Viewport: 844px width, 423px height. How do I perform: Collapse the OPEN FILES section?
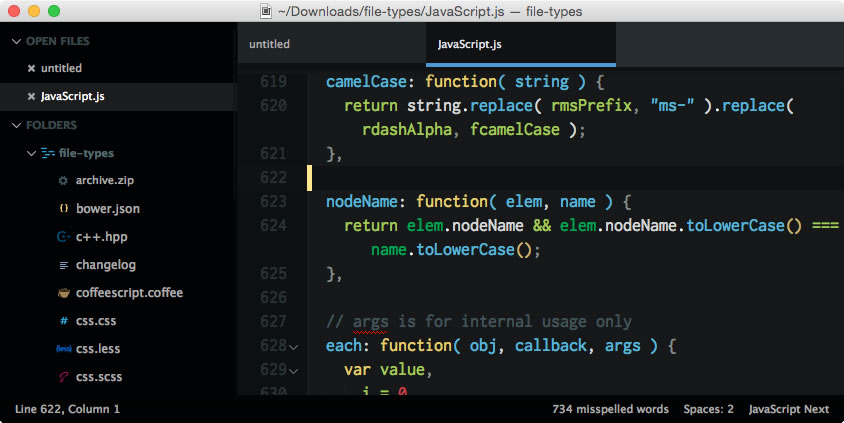[x=16, y=41]
